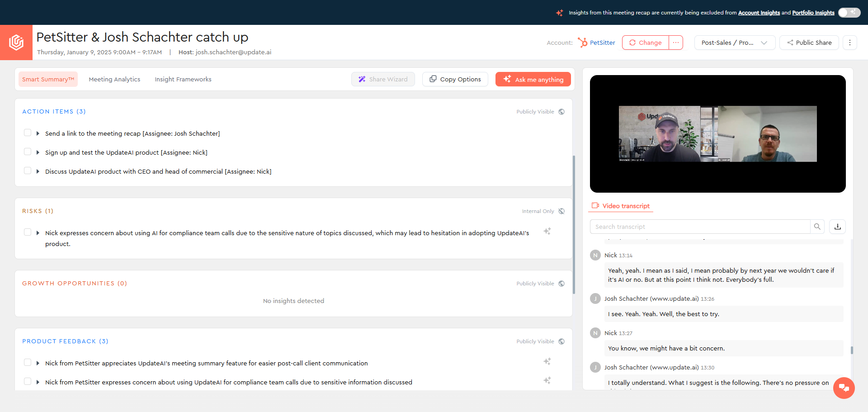Open the Share Wizard
The height and width of the screenshot is (412, 868).
[x=383, y=79]
